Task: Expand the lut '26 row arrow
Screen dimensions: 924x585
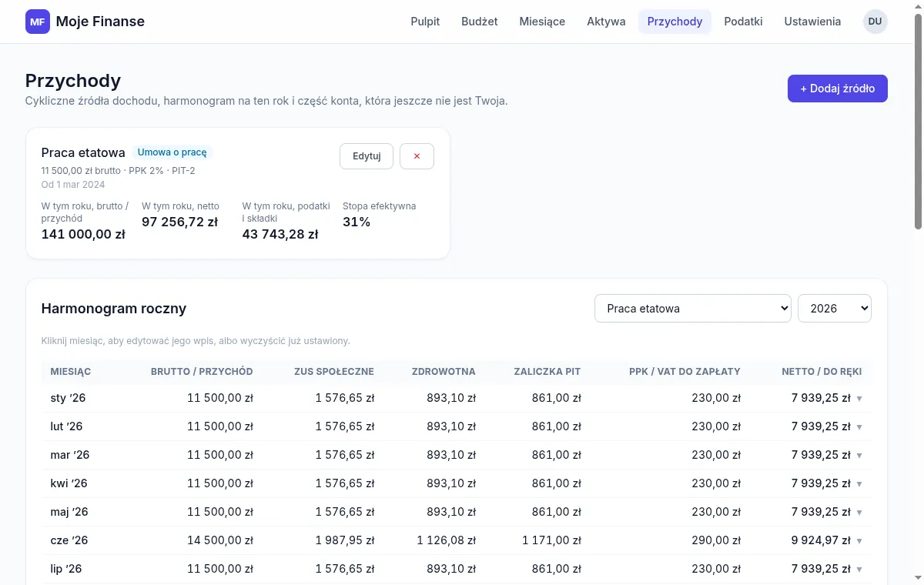Action: (x=859, y=427)
